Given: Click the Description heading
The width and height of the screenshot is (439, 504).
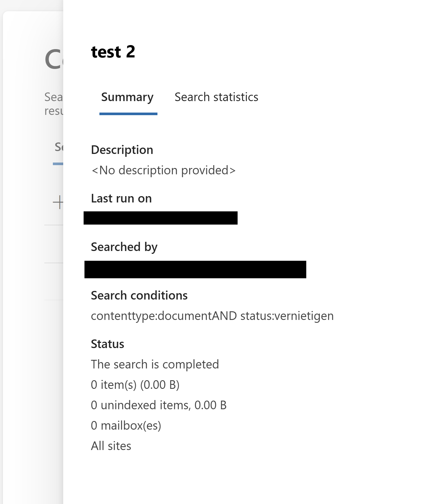Looking at the screenshot, I should 122,150.
